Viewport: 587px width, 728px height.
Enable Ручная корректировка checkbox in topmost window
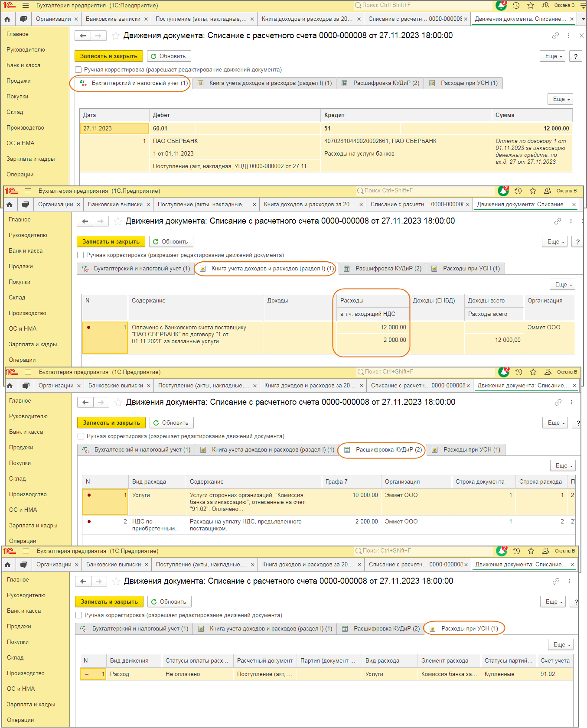[x=78, y=70]
